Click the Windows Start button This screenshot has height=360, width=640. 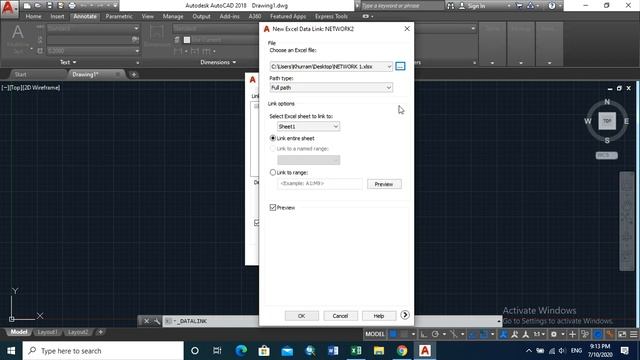coord(11,351)
